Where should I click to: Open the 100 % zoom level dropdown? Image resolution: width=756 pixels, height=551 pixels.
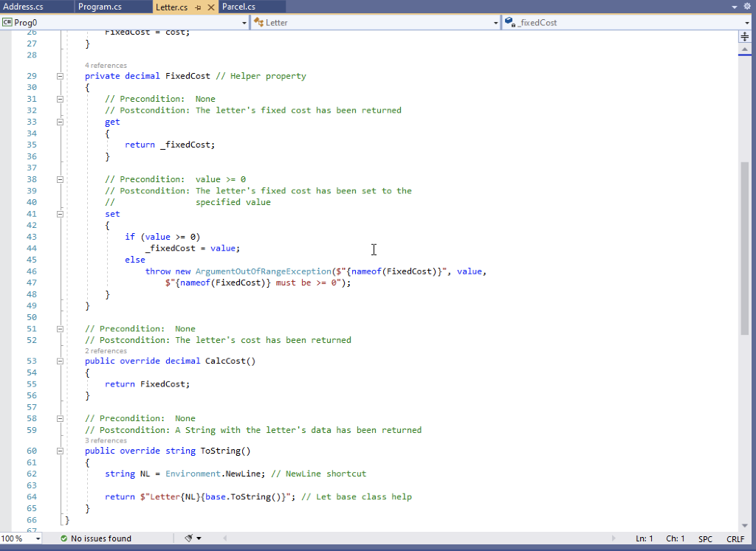[38, 538]
